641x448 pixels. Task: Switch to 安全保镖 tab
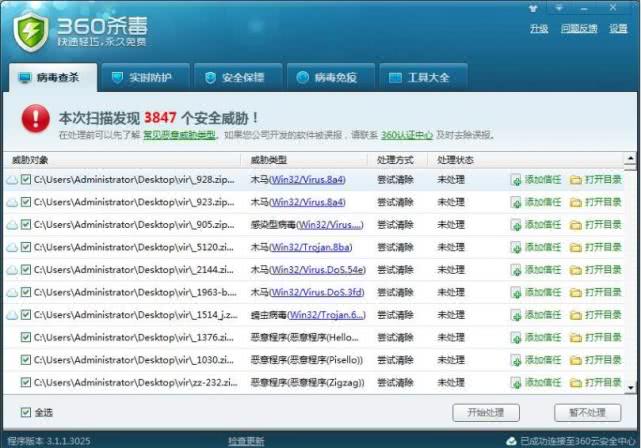tap(238, 77)
